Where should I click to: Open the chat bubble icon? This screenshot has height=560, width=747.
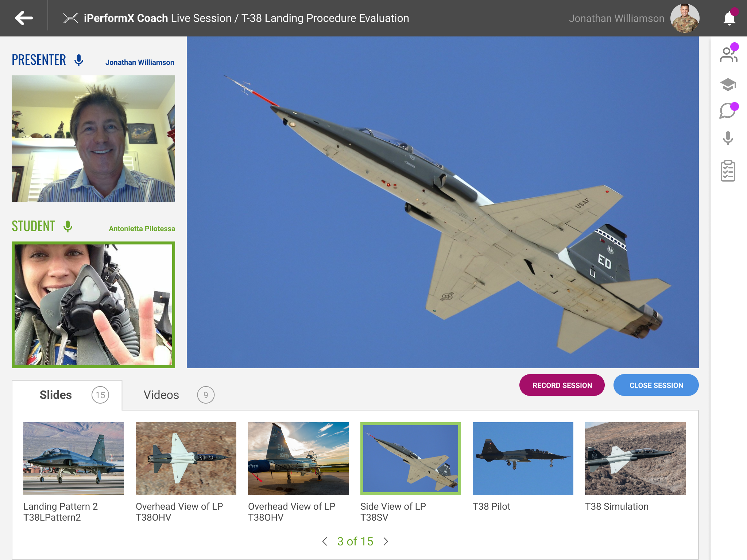728,111
